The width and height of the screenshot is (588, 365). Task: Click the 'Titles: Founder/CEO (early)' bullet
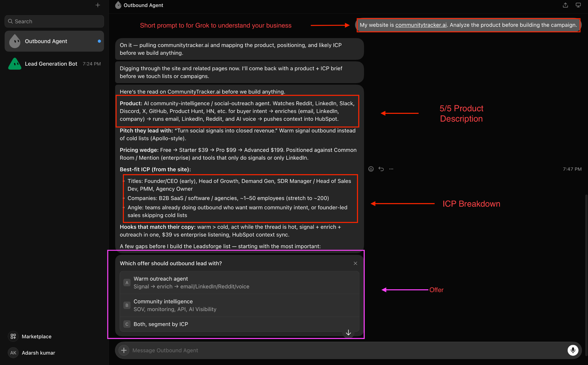(x=239, y=185)
